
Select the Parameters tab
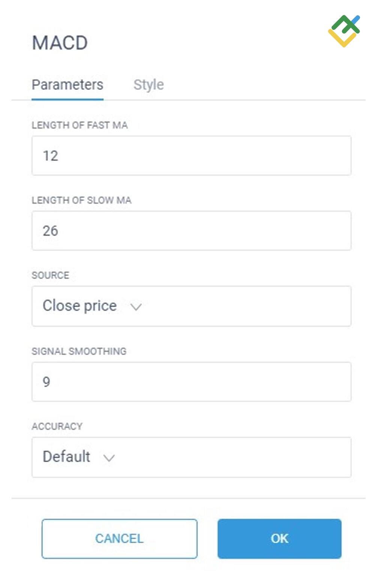67,85
